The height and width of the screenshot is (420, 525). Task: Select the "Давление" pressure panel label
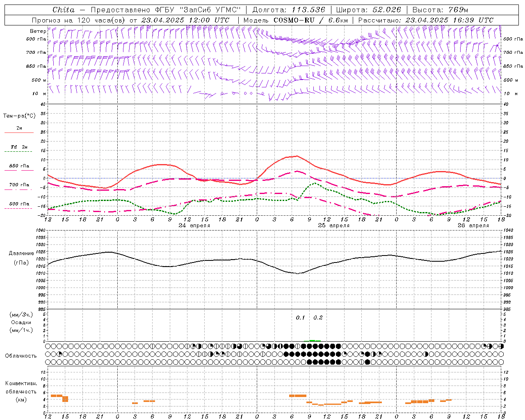pos(21,253)
